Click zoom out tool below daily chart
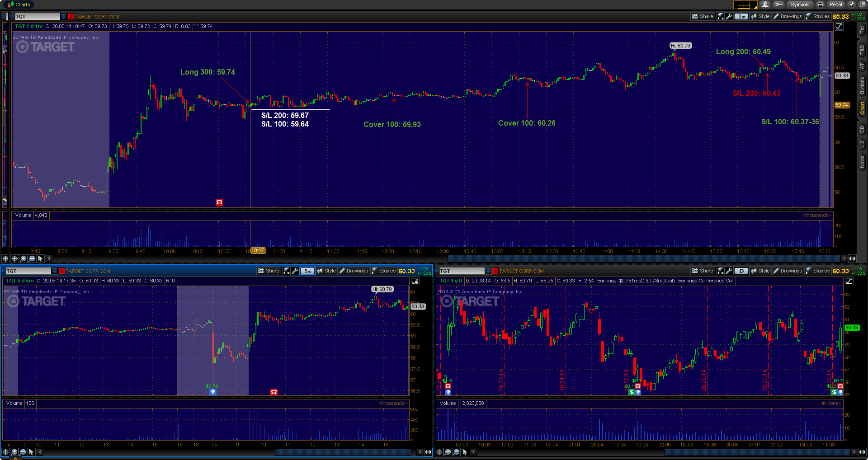 tap(457, 452)
